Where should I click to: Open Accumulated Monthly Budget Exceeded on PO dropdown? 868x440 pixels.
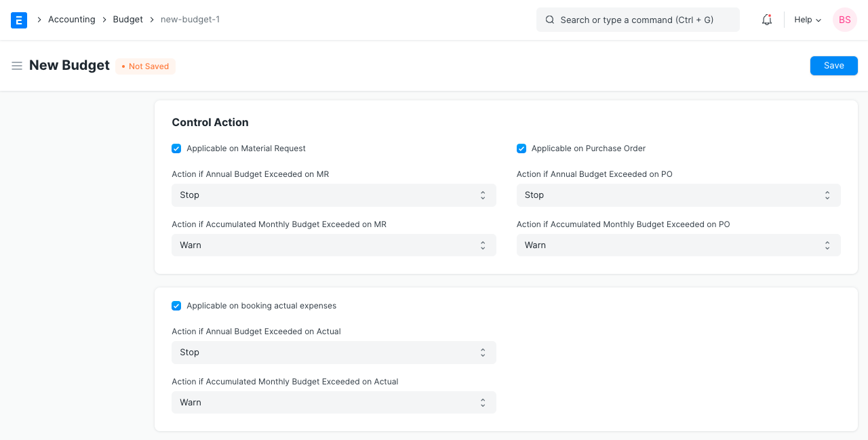tap(678, 245)
